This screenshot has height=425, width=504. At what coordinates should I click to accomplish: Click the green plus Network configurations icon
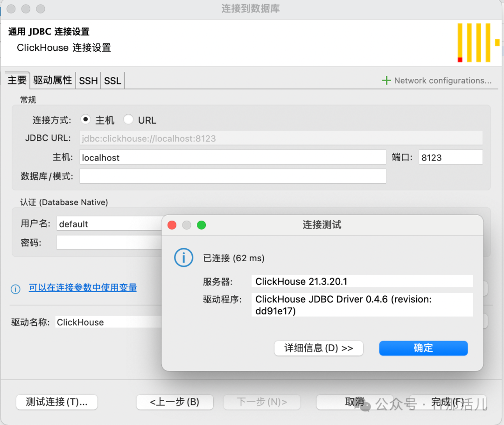[x=386, y=80]
